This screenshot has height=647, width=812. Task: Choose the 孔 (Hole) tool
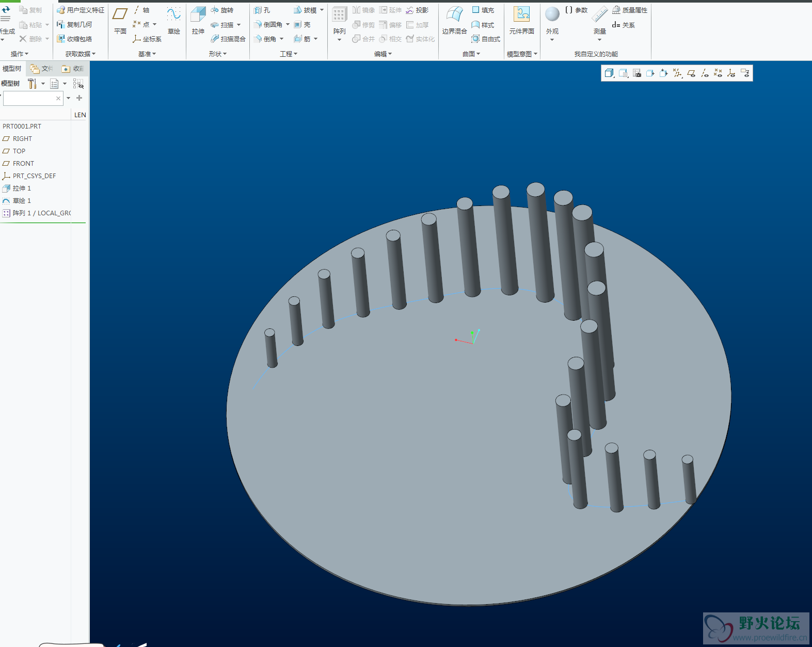pos(262,10)
